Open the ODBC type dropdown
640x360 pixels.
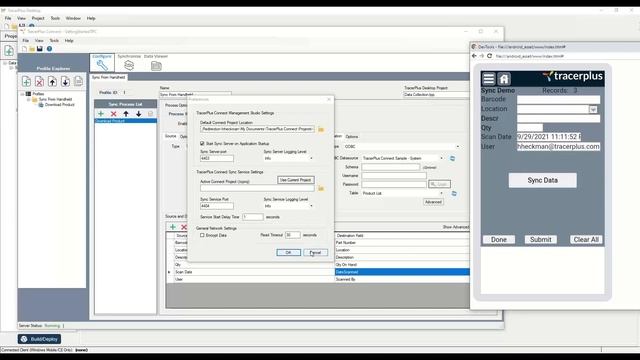point(458,147)
